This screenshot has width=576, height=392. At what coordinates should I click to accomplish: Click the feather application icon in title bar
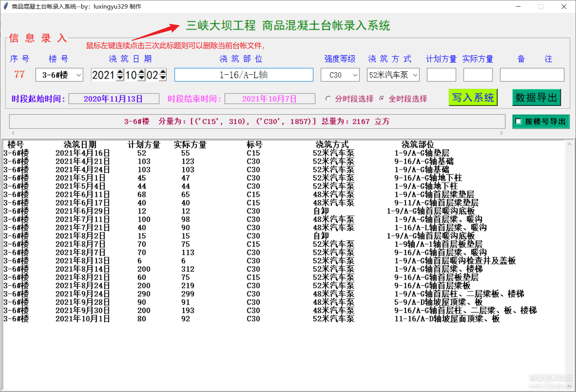5,6
